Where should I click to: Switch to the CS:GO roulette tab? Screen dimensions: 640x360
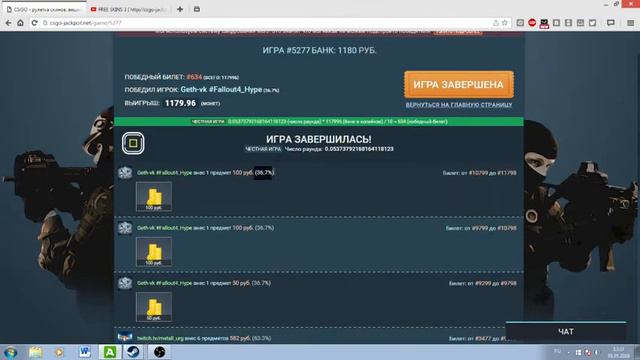pos(44,9)
